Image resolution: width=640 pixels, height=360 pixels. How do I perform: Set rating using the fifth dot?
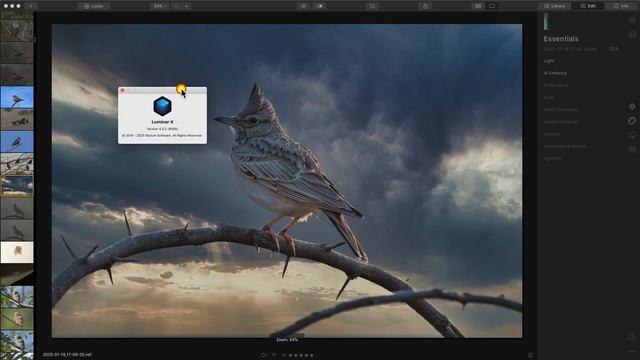tap(312, 355)
